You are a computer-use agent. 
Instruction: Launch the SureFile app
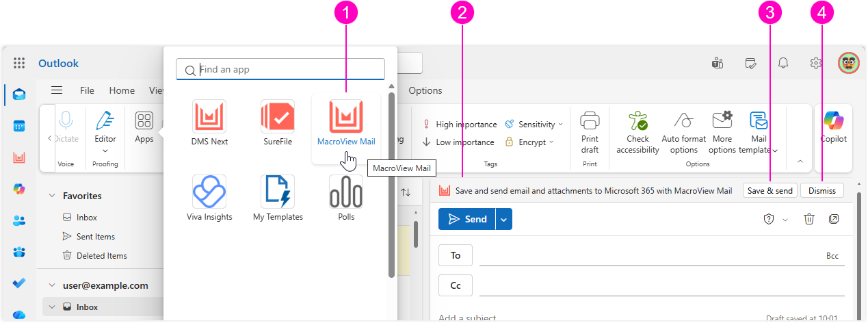pos(277,123)
